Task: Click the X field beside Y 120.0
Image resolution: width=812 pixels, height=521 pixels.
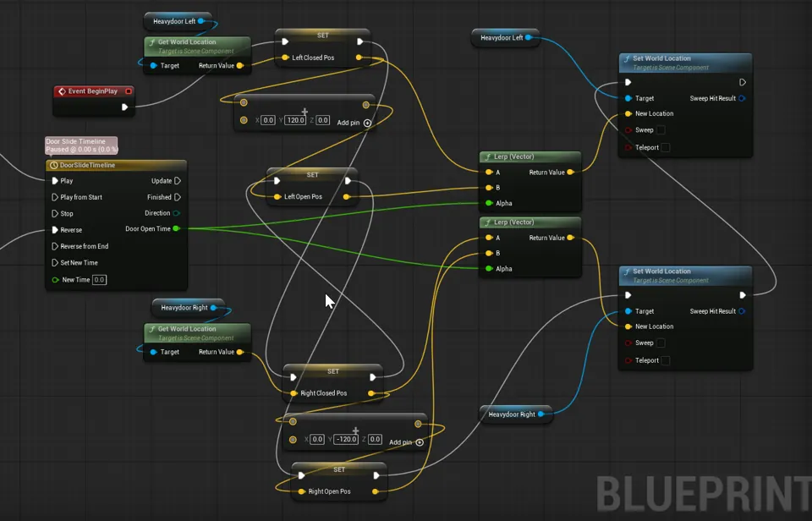Action: pyautogui.click(x=268, y=120)
